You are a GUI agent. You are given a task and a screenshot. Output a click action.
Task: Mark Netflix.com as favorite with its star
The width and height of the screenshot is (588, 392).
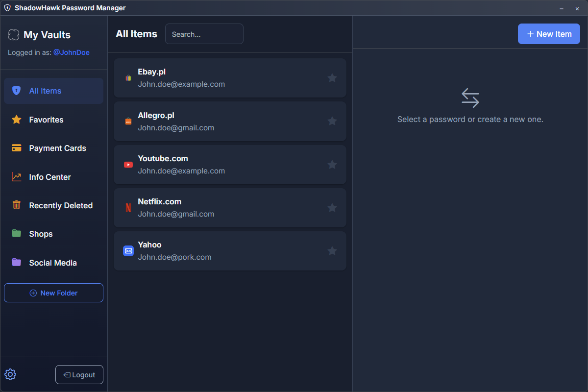pos(332,208)
